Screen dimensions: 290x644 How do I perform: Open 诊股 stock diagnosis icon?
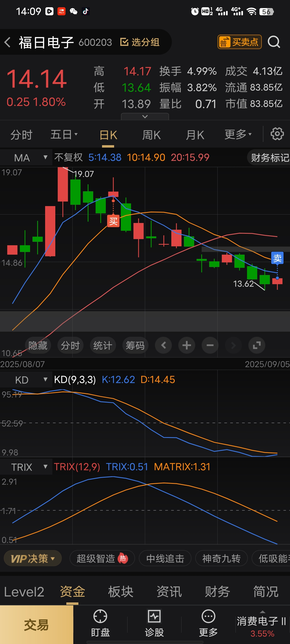(154, 623)
